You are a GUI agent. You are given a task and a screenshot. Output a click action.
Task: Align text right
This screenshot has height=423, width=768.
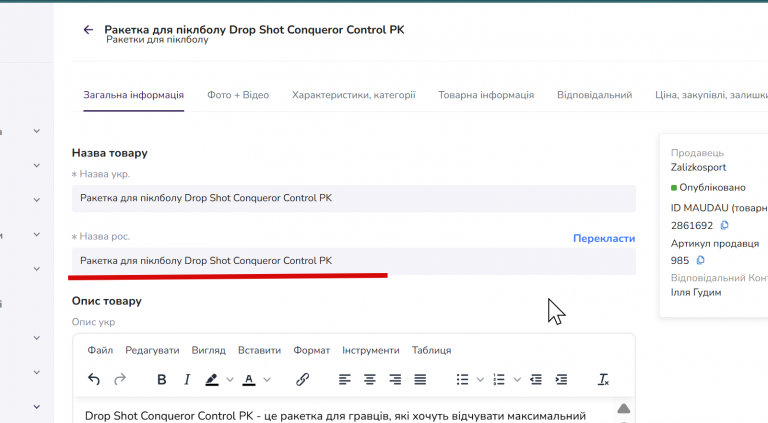click(395, 379)
